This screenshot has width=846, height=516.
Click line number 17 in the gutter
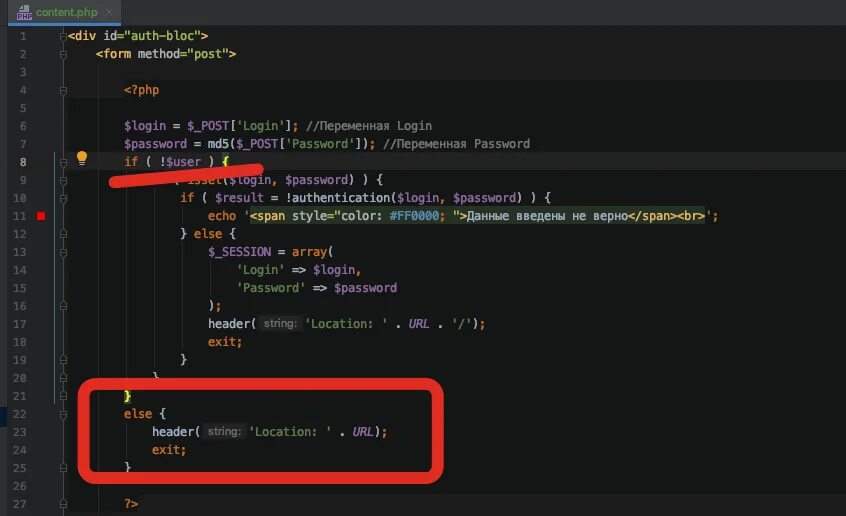(19, 324)
